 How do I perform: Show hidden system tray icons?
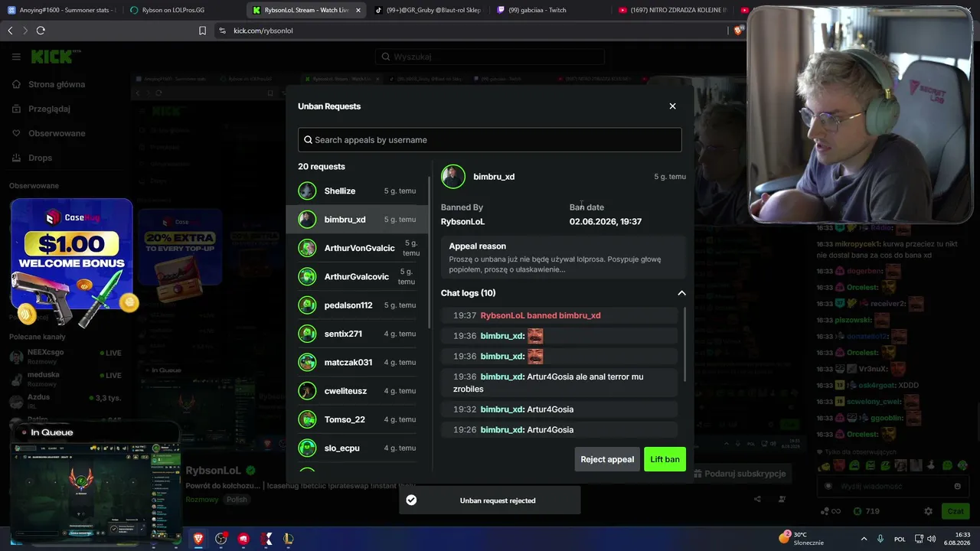click(x=864, y=539)
